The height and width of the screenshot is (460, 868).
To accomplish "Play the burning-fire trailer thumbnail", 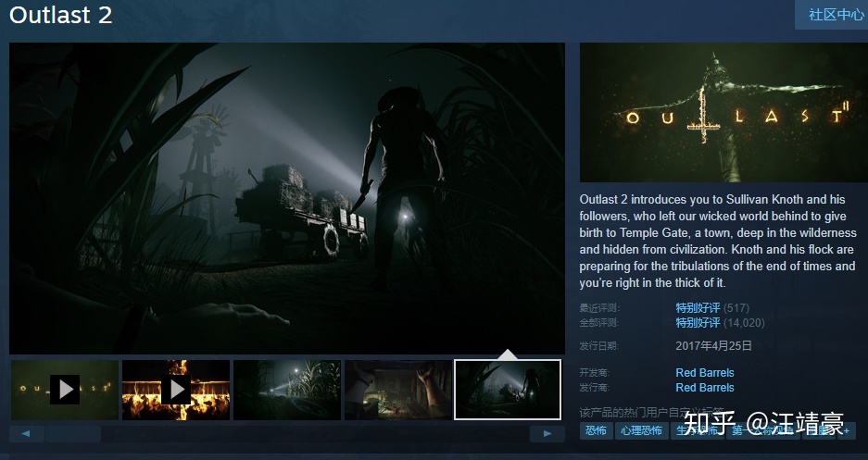I will [176, 390].
